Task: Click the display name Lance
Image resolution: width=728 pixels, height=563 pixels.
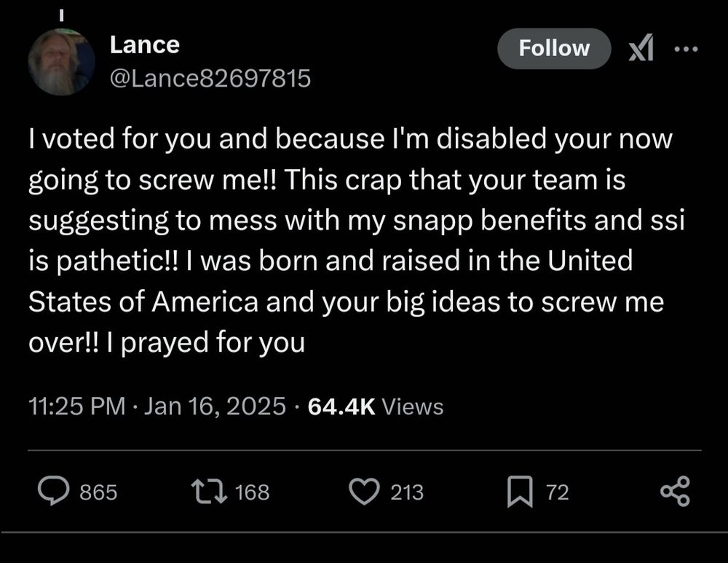Action: [144, 45]
